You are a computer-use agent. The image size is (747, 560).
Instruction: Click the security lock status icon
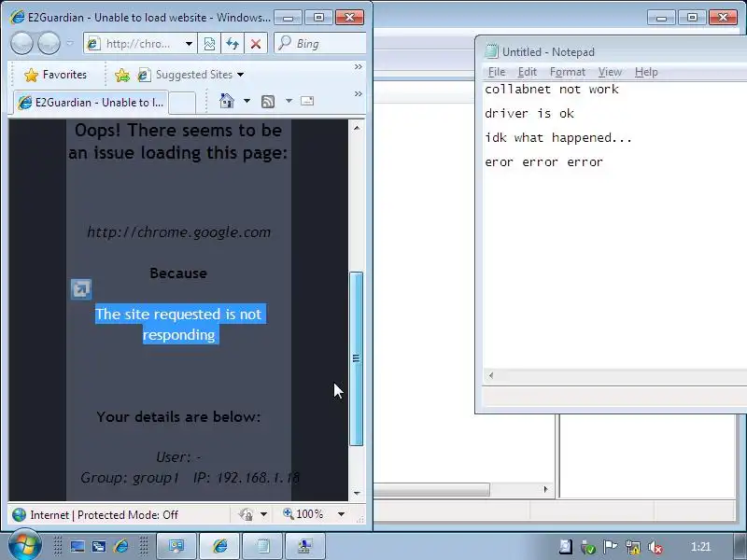tap(246, 514)
